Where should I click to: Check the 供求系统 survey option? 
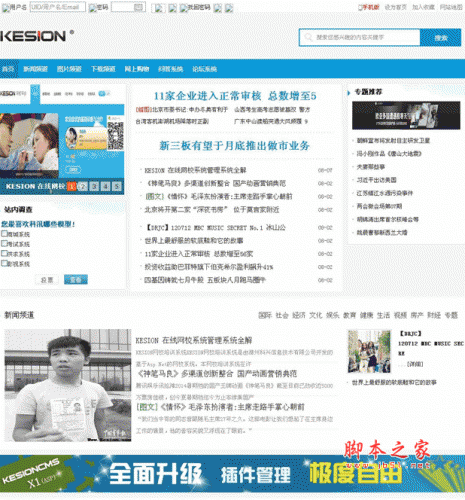4,254
